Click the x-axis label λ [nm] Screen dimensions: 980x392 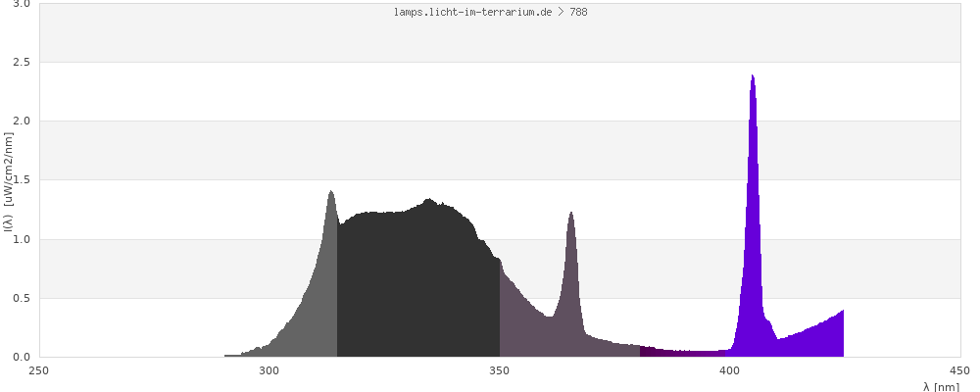pos(941,386)
